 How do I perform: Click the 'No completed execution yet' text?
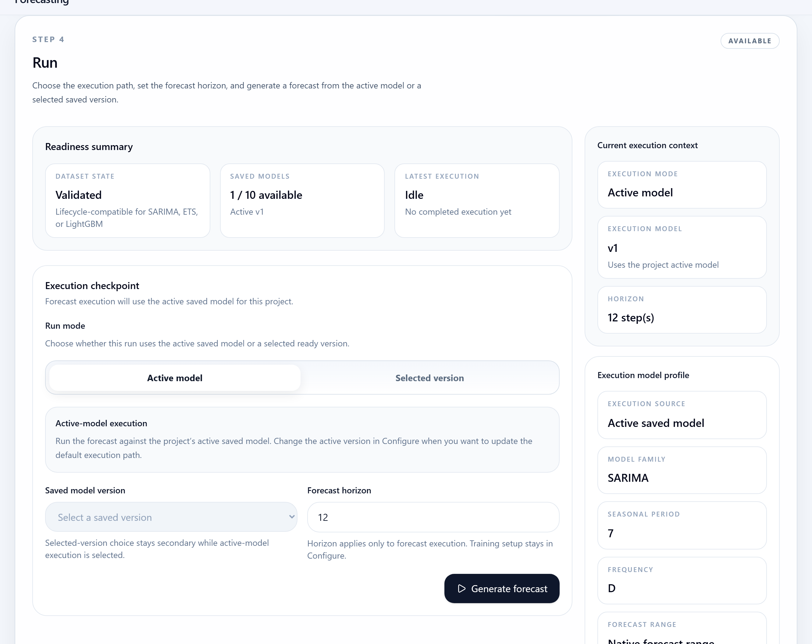click(x=458, y=212)
